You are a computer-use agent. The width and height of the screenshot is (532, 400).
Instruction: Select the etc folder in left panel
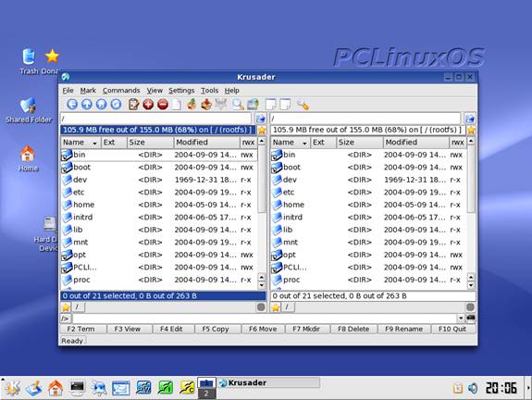tap(159, 193)
